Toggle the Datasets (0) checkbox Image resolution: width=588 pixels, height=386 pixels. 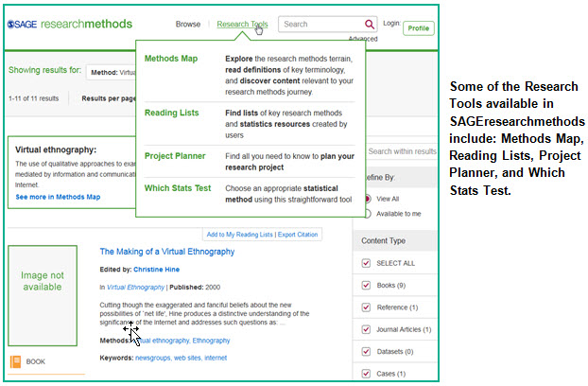click(366, 352)
